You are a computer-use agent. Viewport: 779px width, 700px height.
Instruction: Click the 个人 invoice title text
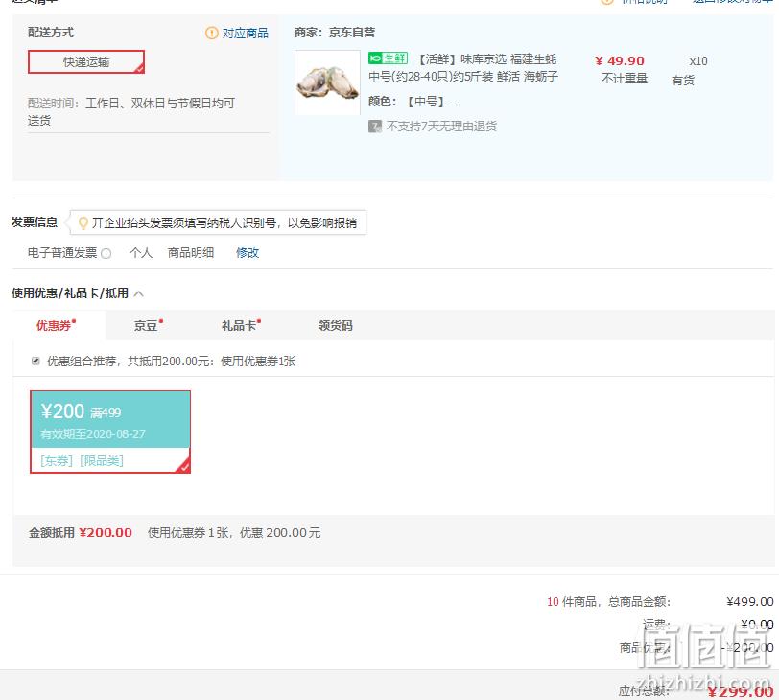point(141,253)
